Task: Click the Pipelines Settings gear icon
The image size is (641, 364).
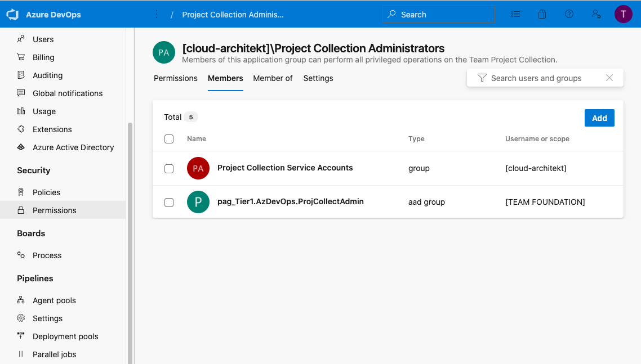Action: click(x=21, y=317)
